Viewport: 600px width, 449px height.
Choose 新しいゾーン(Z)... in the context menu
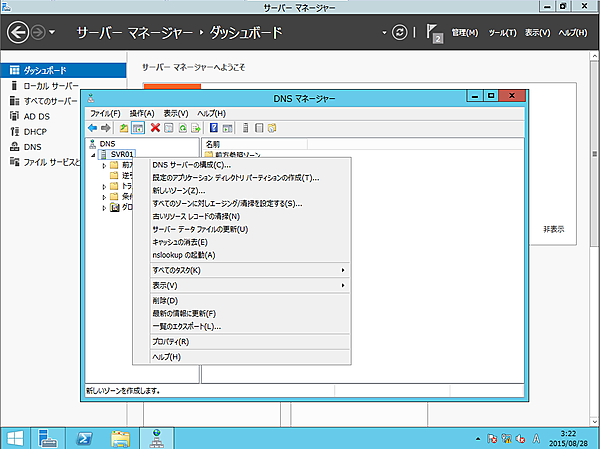[x=250, y=191]
